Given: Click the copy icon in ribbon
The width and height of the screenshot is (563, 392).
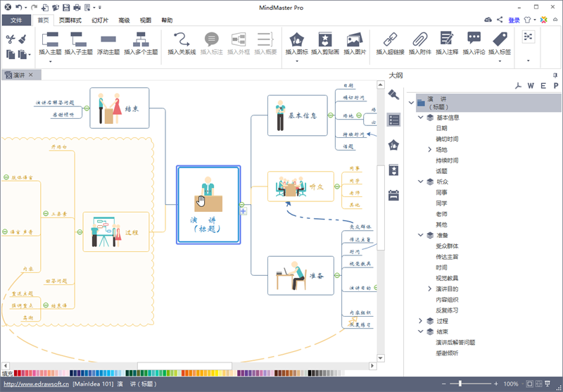Looking at the screenshot, I should point(11,54).
